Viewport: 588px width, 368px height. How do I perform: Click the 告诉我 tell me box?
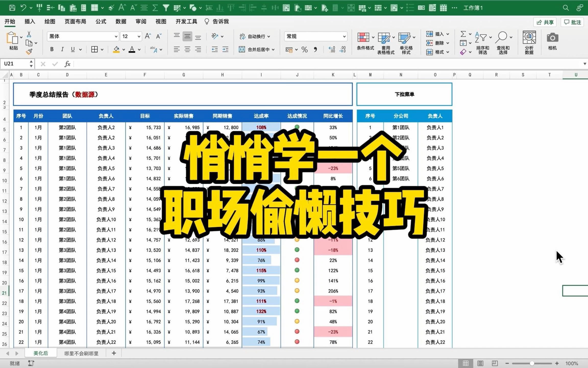[x=217, y=21]
